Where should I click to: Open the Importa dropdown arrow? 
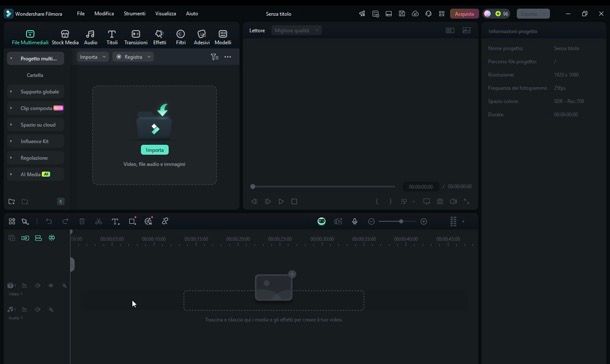(x=104, y=57)
